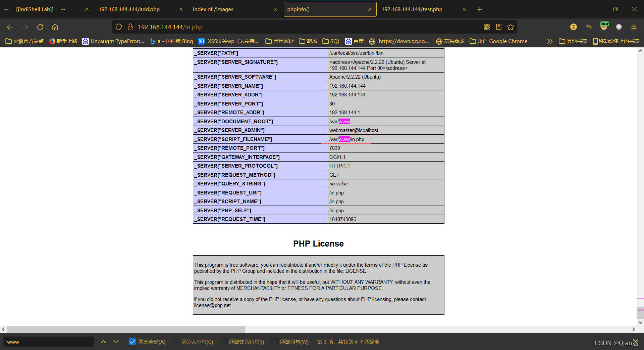
Task: Open a new tab with plus button
Action: 480,9
